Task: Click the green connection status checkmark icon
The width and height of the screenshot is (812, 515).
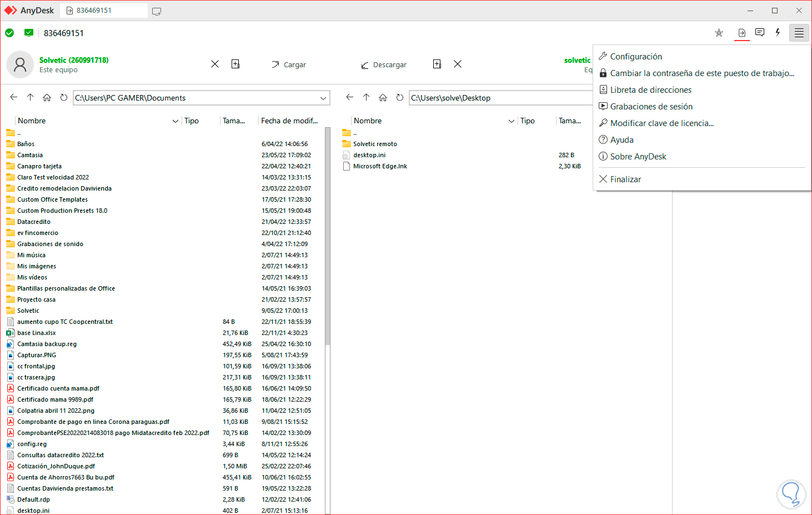Action: click(x=9, y=33)
